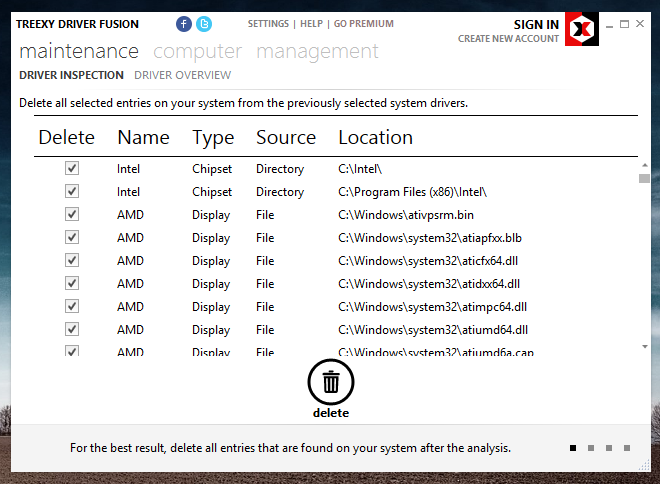The width and height of the screenshot is (660, 484).
Task: Sort list by Name column header
Action: [144, 138]
